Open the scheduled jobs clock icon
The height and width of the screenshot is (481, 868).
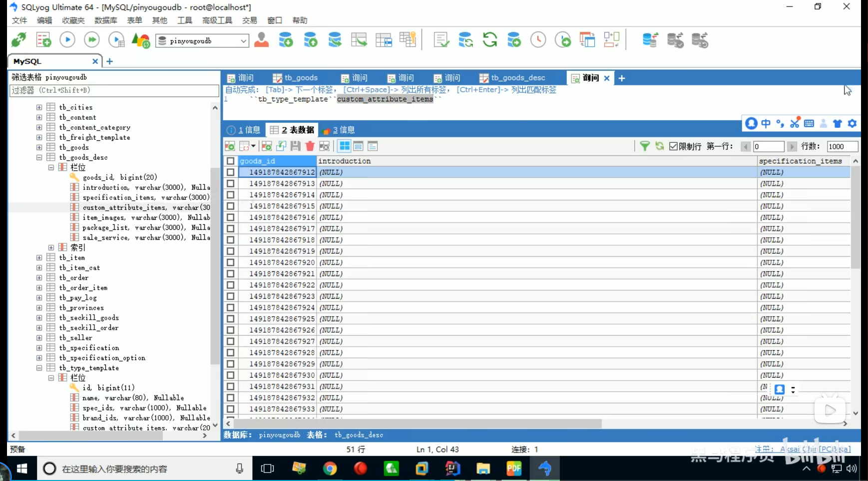538,39
